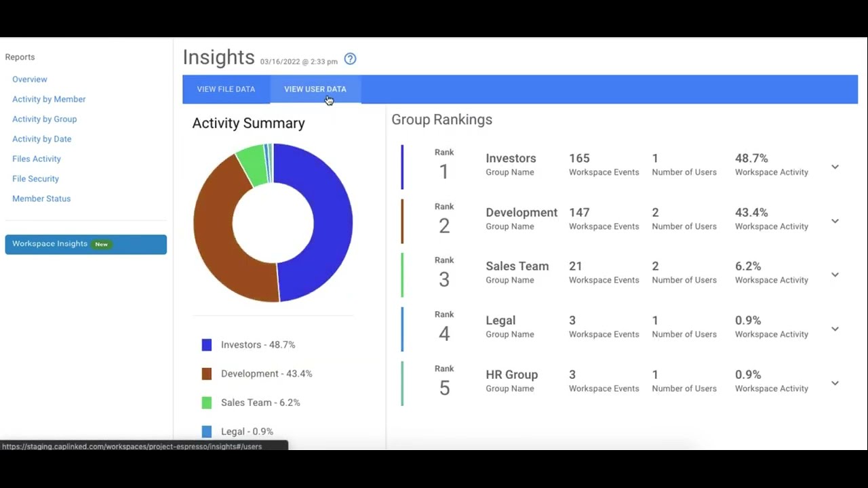Click the 'Investors - 48.7%' legend label
The width and height of the screenshot is (868, 488).
pyautogui.click(x=258, y=345)
